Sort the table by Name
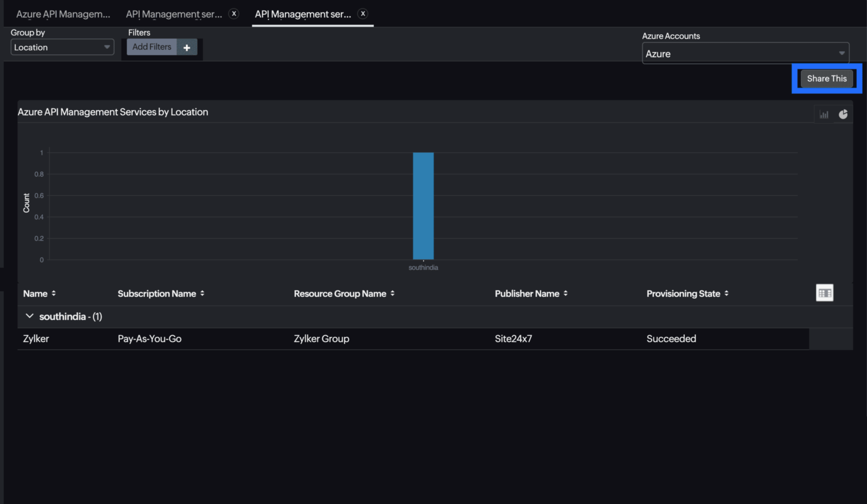Screen dimensions: 867x504 pos(54,293)
